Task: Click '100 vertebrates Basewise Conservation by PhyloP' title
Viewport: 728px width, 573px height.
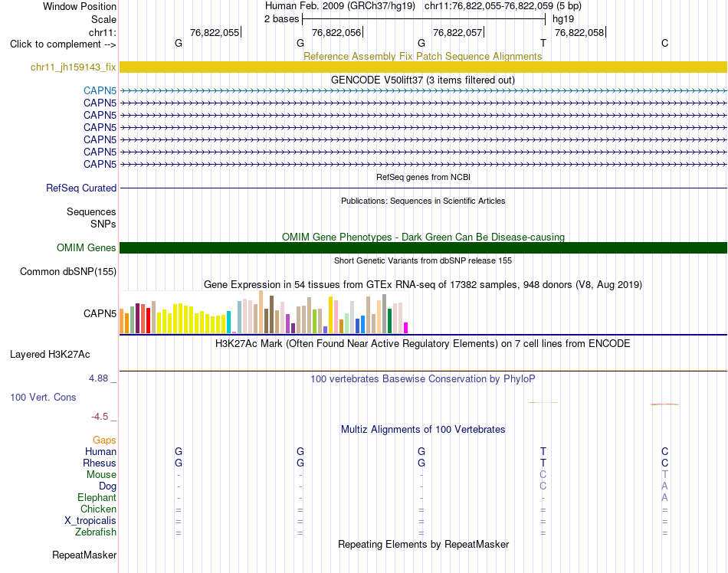Action: tap(423, 379)
